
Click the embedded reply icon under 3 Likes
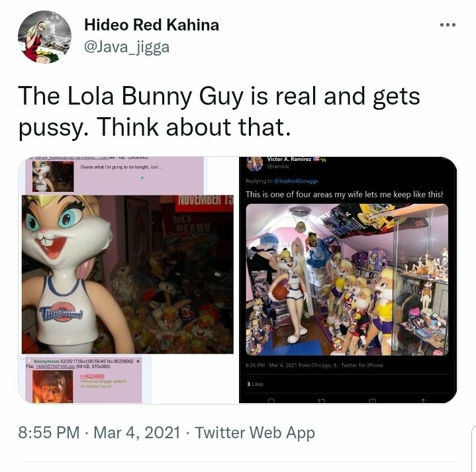[271, 401]
